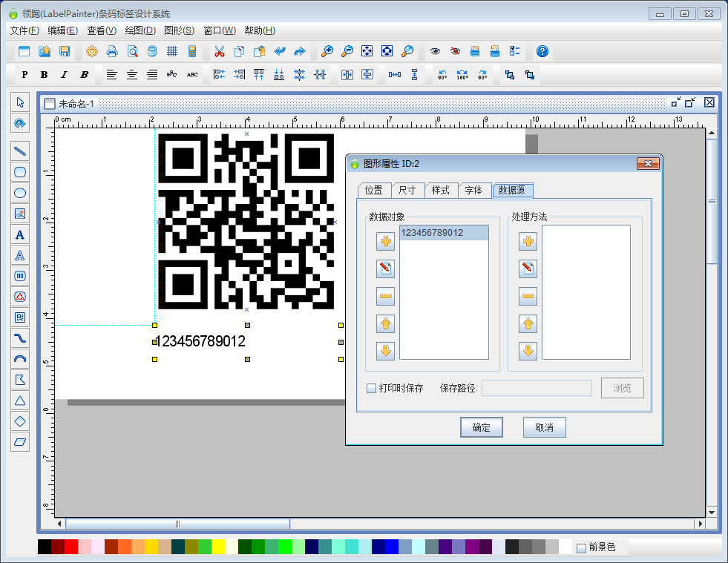Viewport: 728px width, 563px height.
Task: Select the insert image tool
Action: point(20,214)
